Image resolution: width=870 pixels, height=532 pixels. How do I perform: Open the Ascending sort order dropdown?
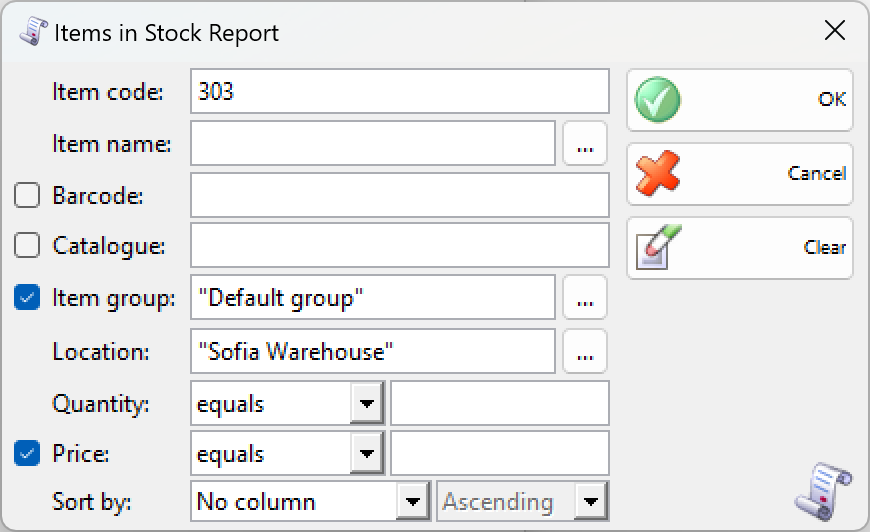coord(591,501)
